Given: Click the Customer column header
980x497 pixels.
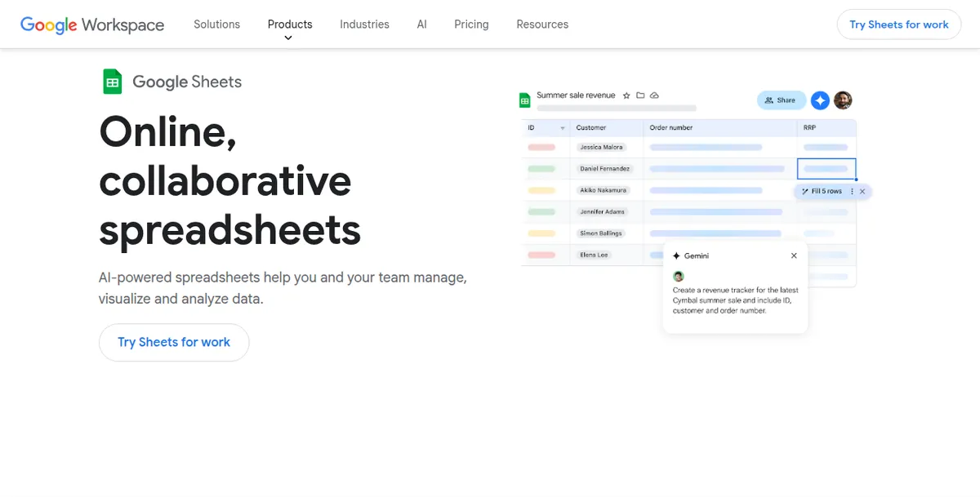Looking at the screenshot, I should [x=591, y=128].
